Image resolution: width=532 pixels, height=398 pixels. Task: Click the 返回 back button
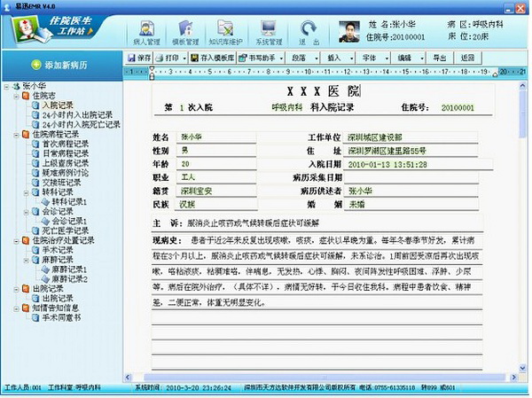[467, 58]
